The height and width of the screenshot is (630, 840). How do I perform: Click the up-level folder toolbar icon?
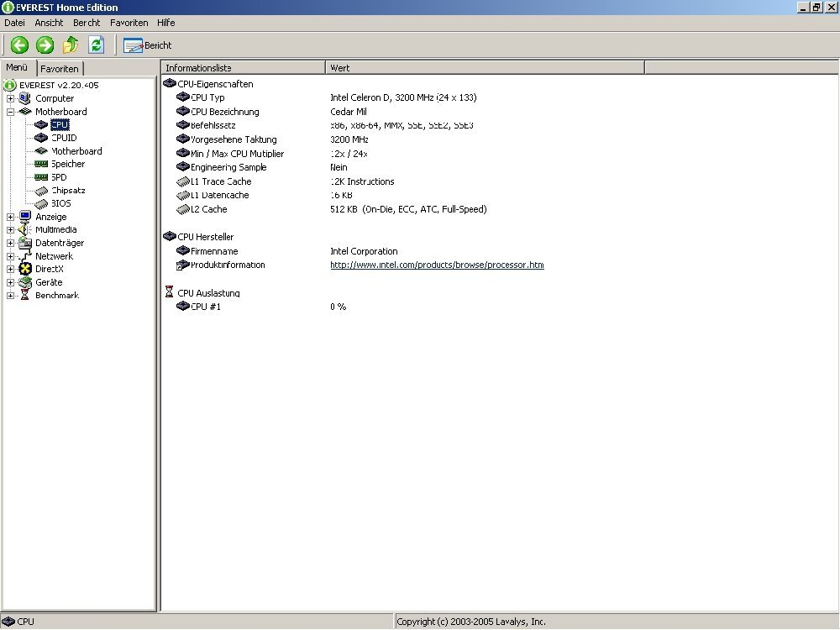tap(71, 45)
